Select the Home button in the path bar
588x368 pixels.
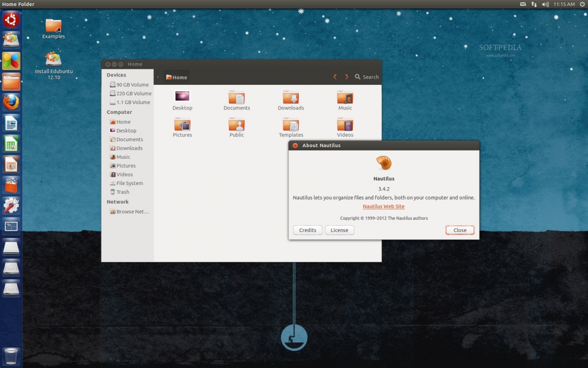(x=175, y=77)
